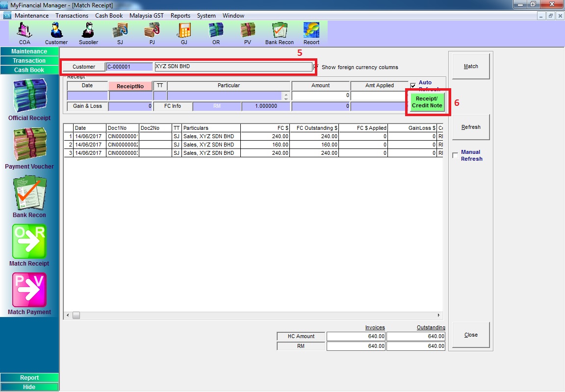Open the COA toolbar icon

click(x=25, y=32)
